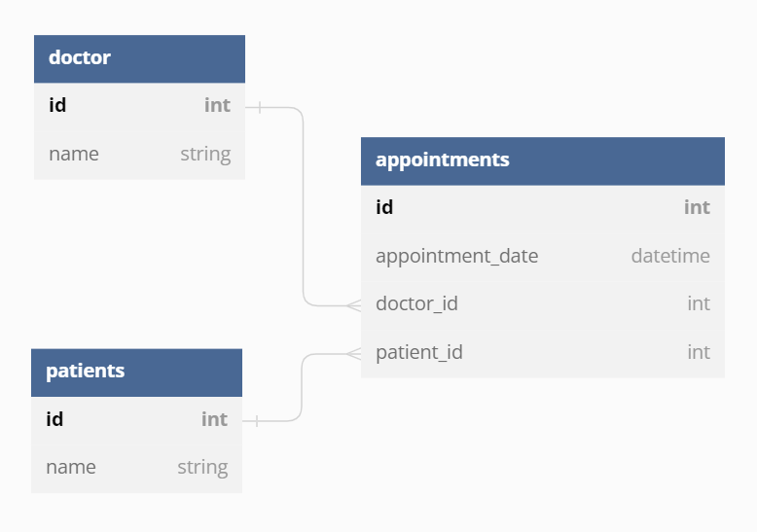The width and height of the screenshot is (757, 532).
Task: Click the name field in patients table
Action: pyautogui.click(x=71, y=467)
